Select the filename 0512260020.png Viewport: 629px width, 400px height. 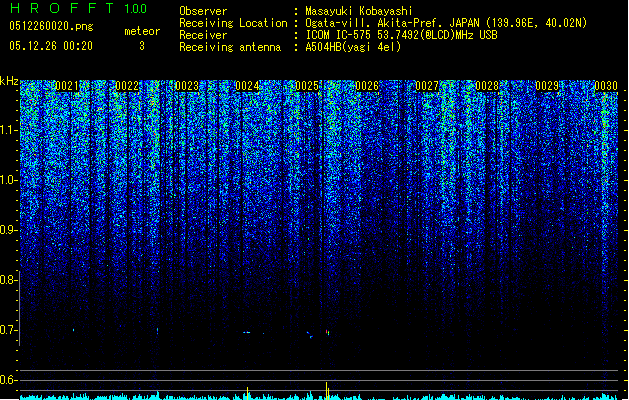(51, 26)
